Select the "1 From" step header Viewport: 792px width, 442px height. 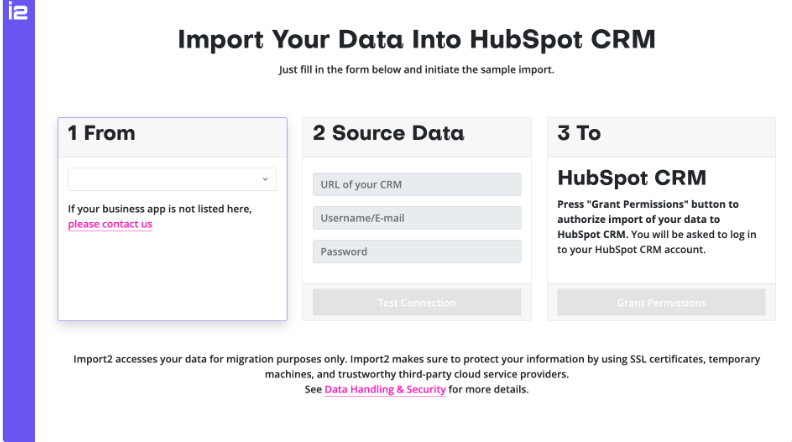point(102,133)
